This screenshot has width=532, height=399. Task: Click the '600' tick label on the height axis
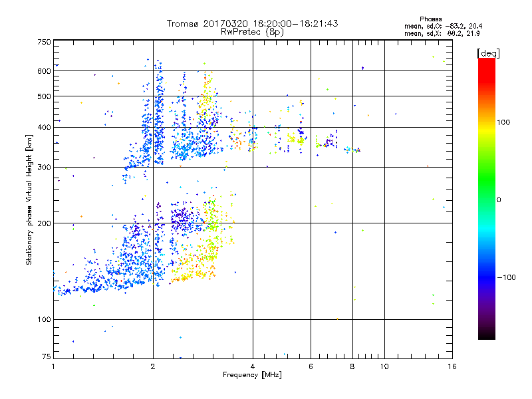44,71
